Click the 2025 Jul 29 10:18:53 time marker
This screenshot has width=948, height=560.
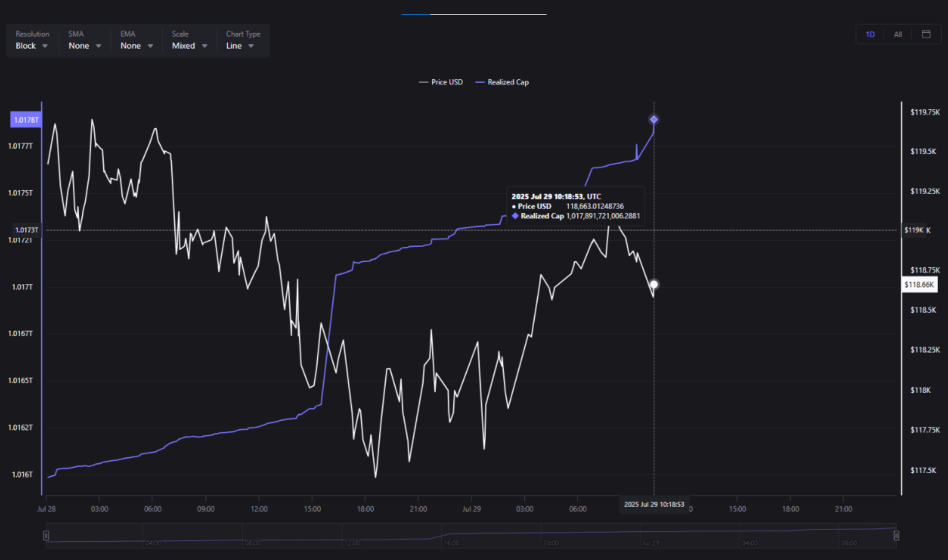[654, 504]
